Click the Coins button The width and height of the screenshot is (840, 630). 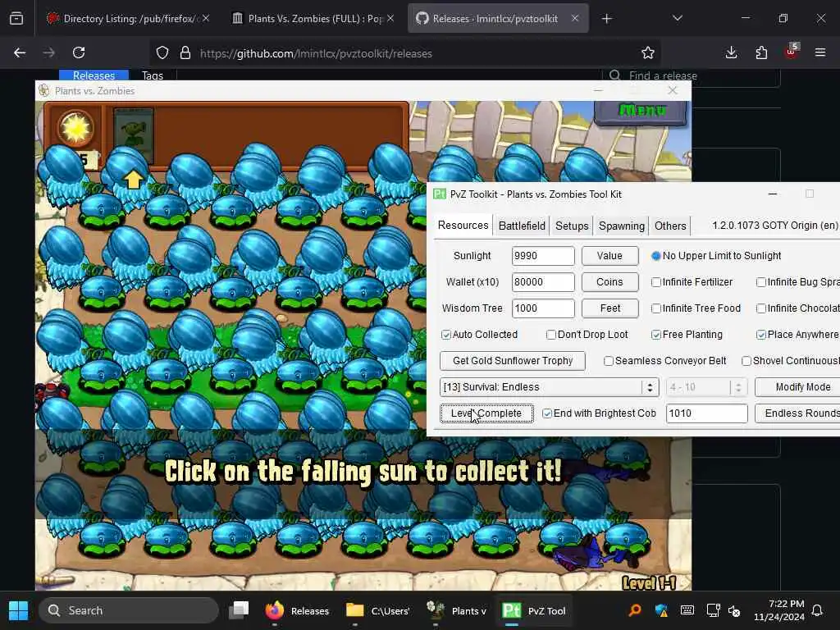click(609, 282)
